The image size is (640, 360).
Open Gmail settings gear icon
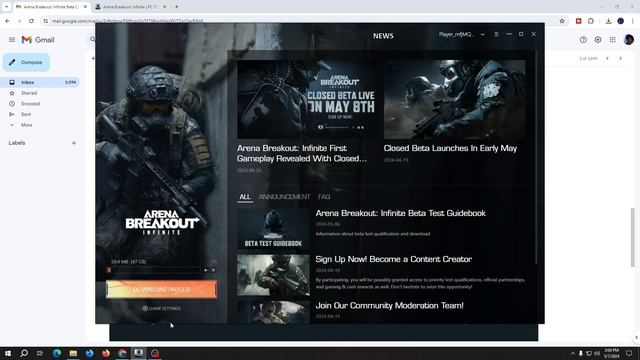pyautogui.click(x=598, y=40)
